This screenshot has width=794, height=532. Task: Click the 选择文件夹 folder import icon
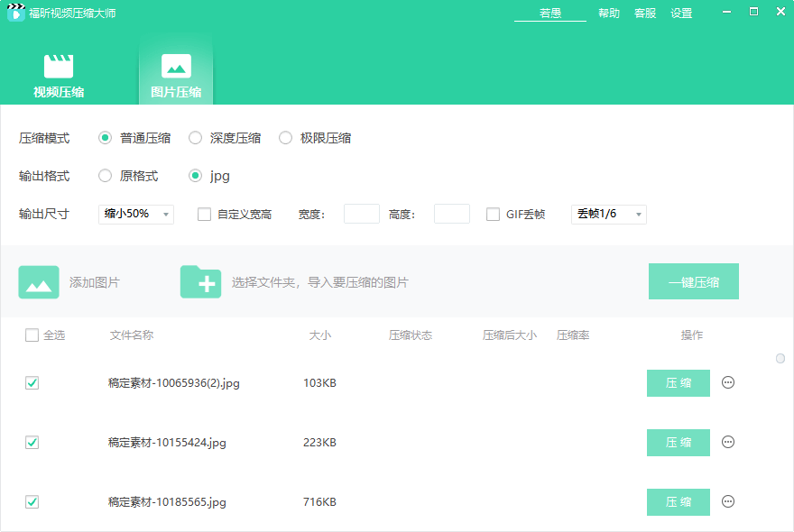pos(200,280)
